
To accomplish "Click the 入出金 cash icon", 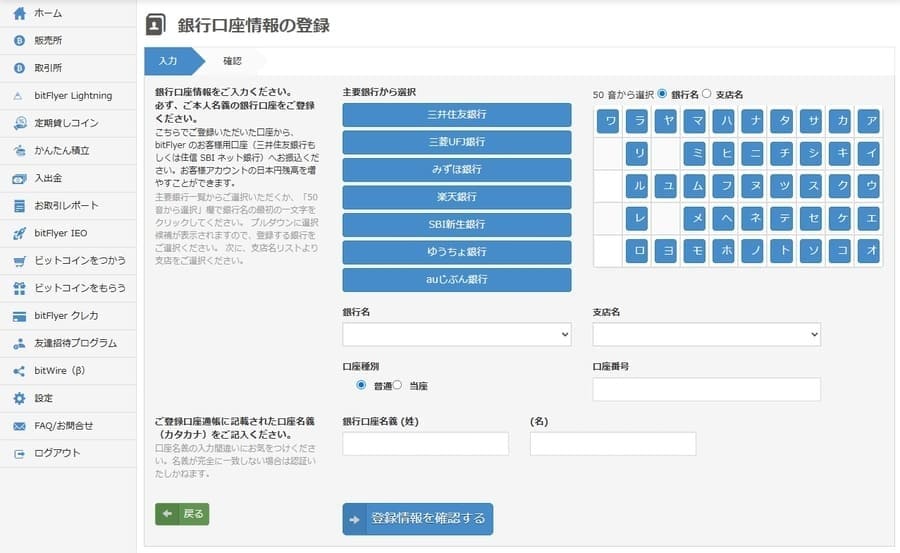I will (20, 179).
